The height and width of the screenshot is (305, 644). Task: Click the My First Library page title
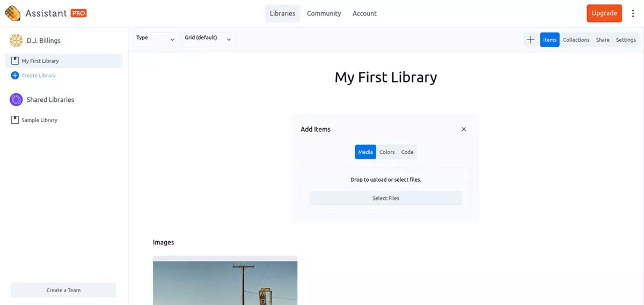pos(386,77)
